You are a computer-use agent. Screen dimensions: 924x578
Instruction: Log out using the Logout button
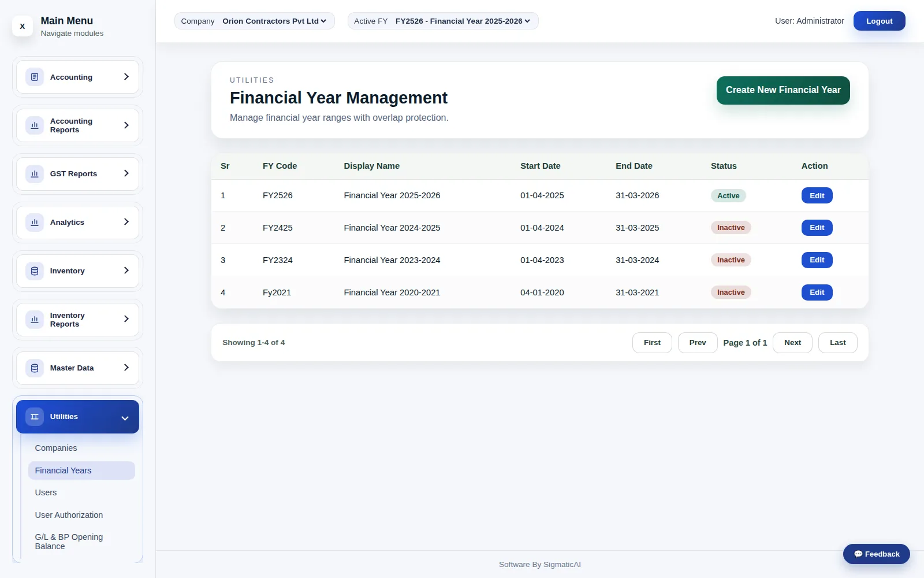[879, 21]
